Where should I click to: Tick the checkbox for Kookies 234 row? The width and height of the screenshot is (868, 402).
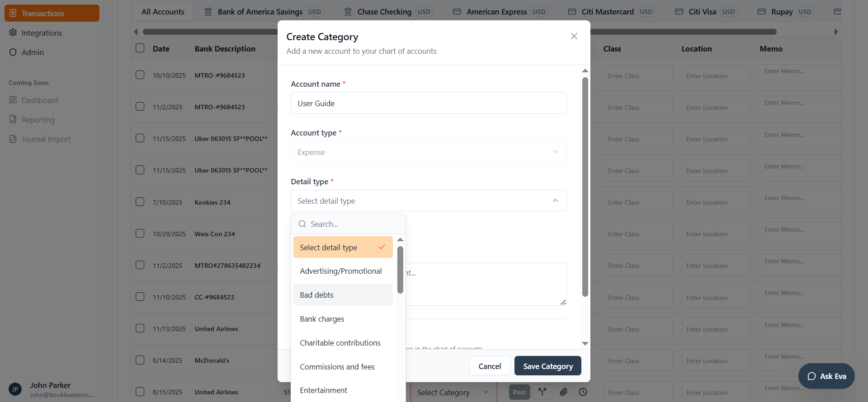click(x=140, y=202)
